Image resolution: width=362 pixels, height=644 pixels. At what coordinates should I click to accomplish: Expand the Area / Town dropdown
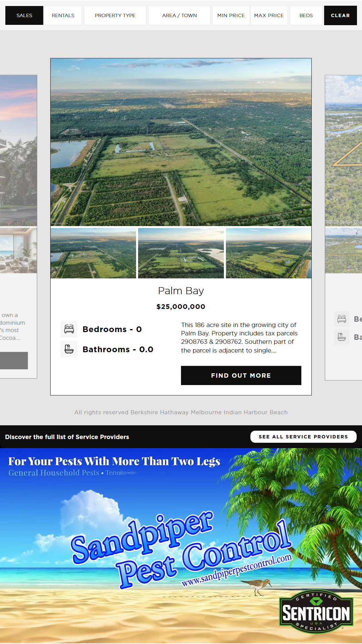[179, 15]
